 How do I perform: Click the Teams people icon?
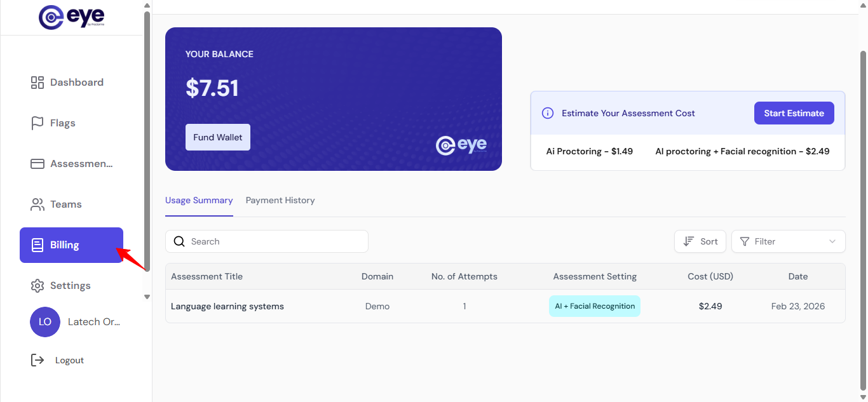coord(37,204)
